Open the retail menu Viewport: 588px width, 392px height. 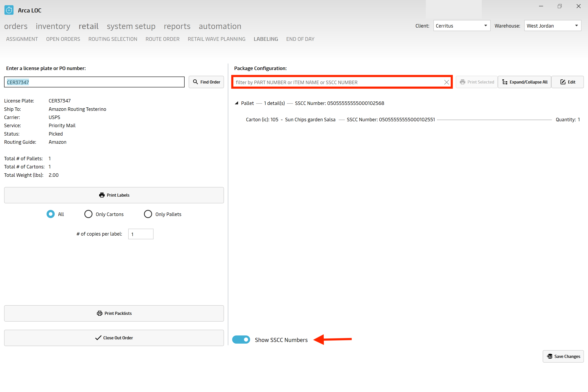point(88,26)
